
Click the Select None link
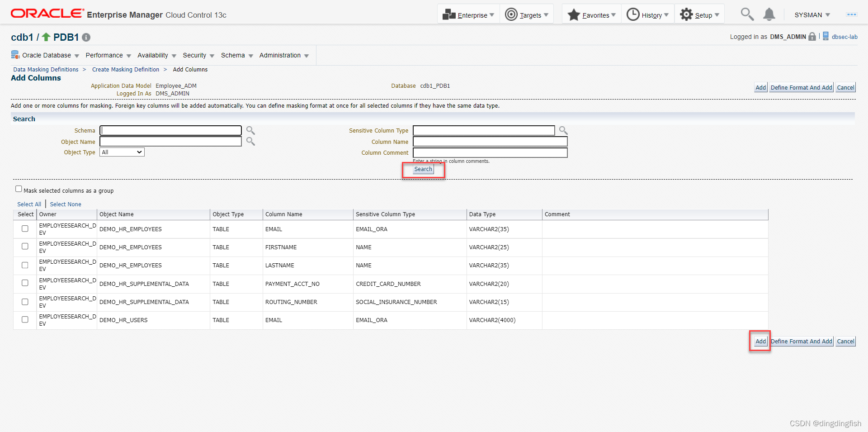[x=66, y=204]
